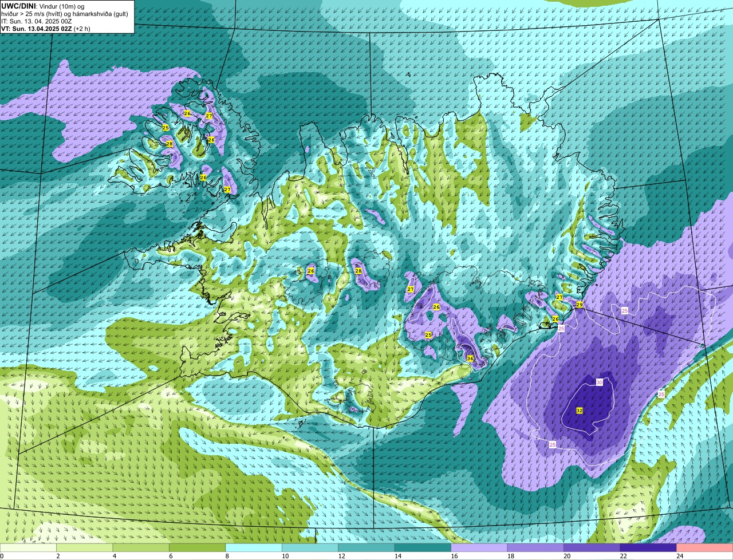Click the "UWC/DINI: Vindur (10m) og" title line
This screenshot has height=560, width=733.
43,6
